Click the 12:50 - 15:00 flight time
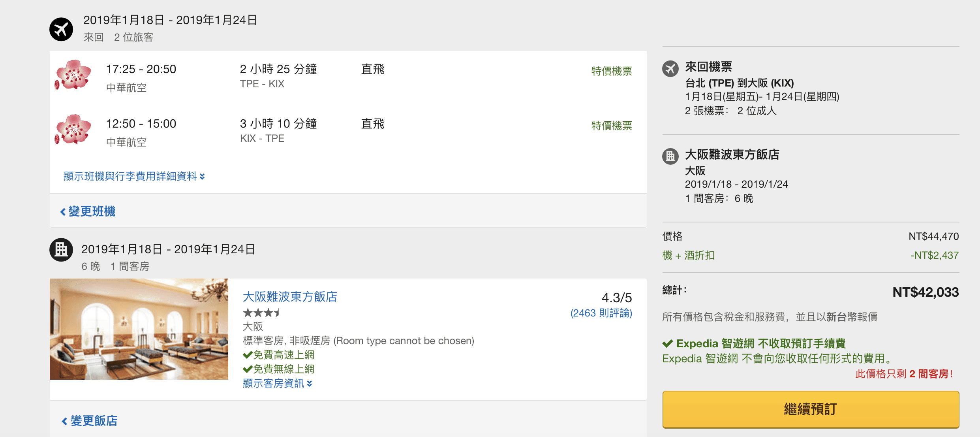The height and width of the screenshot is (437, 980). click(141, 124)
